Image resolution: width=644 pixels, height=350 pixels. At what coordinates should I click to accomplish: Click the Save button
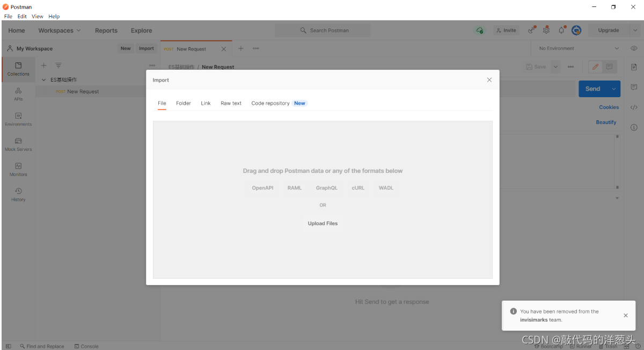click(x=537, y=67)
